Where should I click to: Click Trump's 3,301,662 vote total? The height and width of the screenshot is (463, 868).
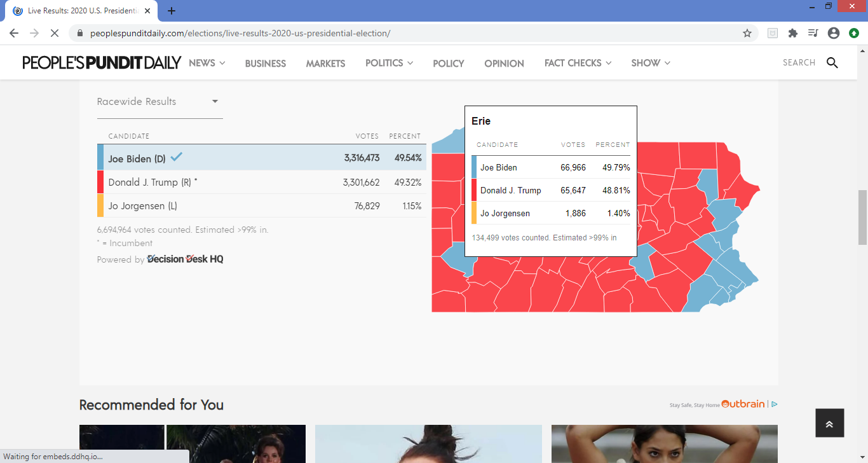click(x=361, y=183)
